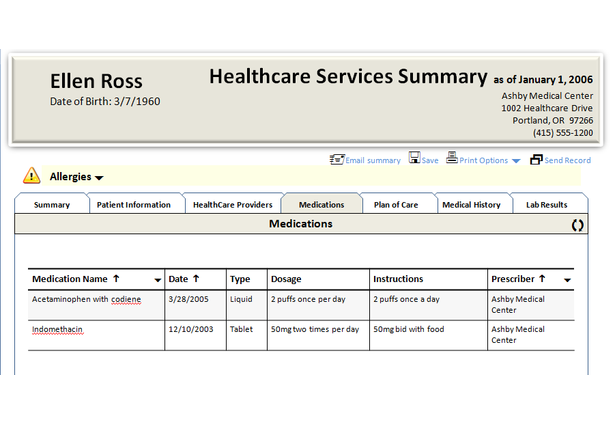Click the Allergies warning triangle icon
Image resolution: width=615 pixels, height=424 pixels.
pyautogui.click(x=31, y=175)
